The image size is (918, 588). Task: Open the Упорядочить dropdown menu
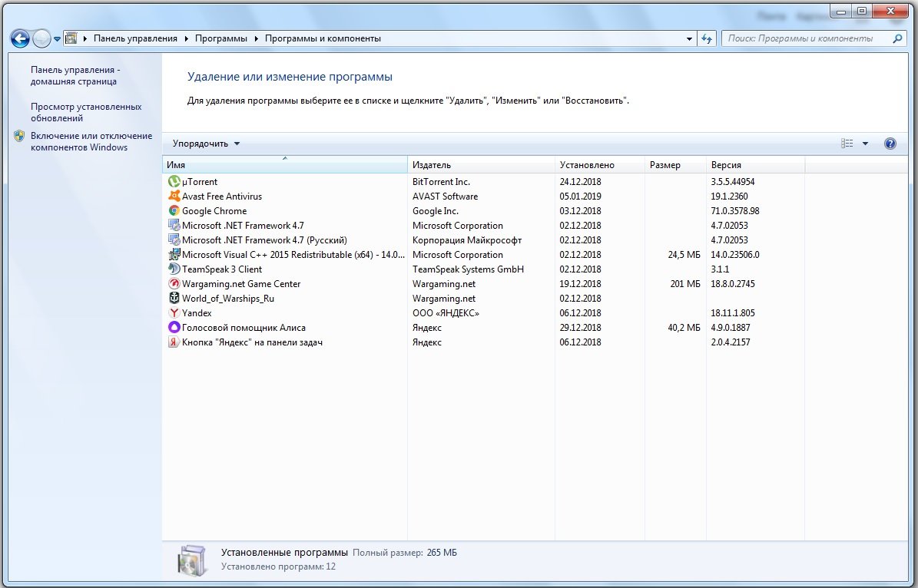click(206, 144)
